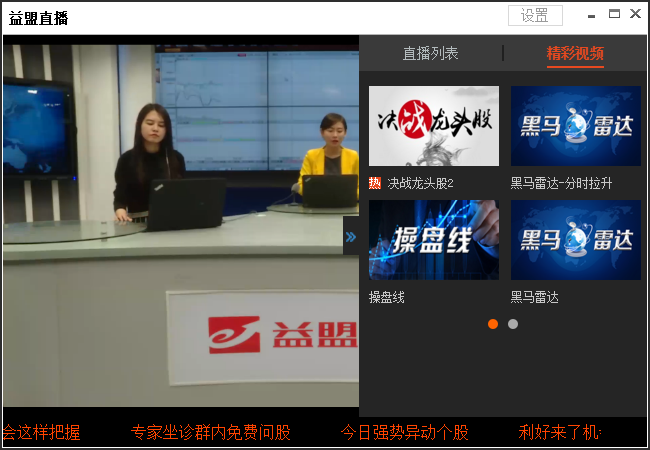650x450 pixels.
Task: Open the 黑马雷达 thumbnail in second row
Action: [x=576, y=240]
